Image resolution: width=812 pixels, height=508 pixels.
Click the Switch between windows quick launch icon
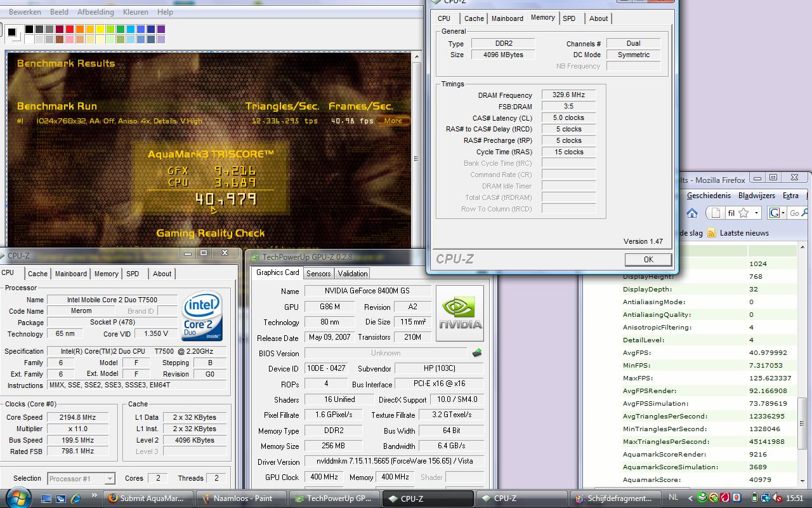pyautogui.click(x=61, y=498)
